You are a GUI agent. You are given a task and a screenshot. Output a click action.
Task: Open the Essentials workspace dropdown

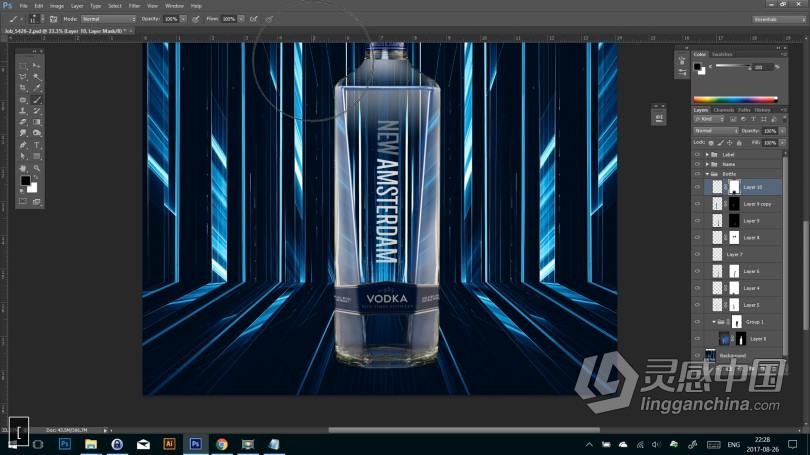[779, 20]
